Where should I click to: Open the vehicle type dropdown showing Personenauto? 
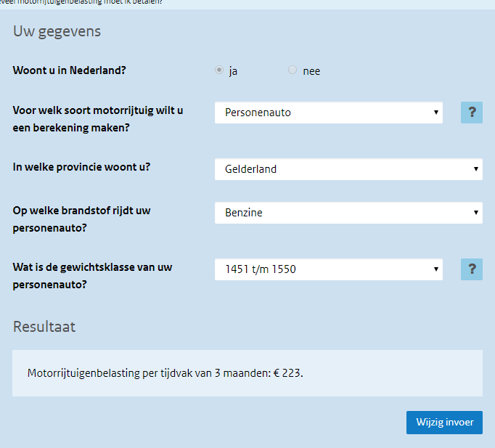tap(329, 113)
